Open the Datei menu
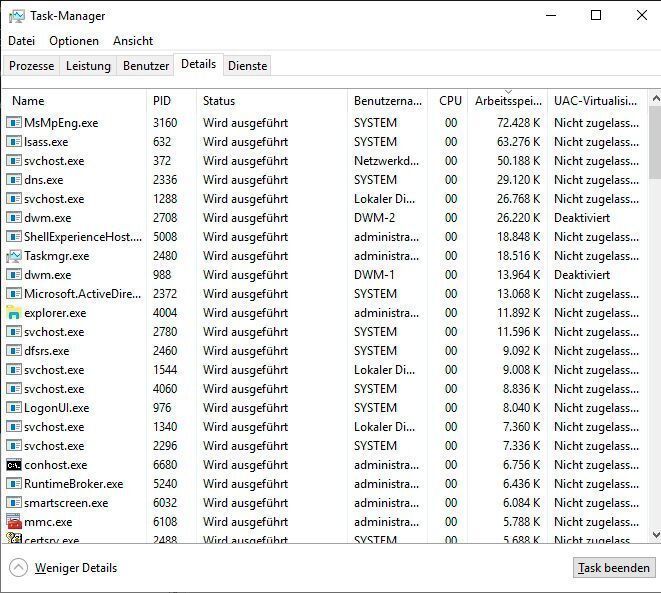This screenshot has height=593, width=661. [21, 41]
